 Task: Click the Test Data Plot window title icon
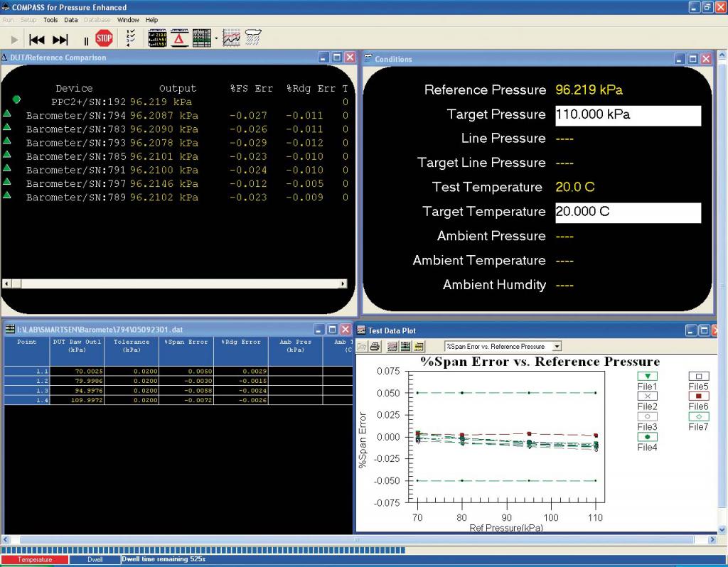pyautogui.click(x=361, y=330)
